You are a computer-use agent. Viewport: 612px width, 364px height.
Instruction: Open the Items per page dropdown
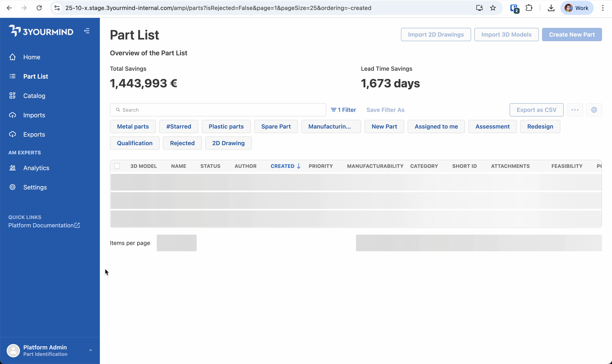(x=177, y=243)
